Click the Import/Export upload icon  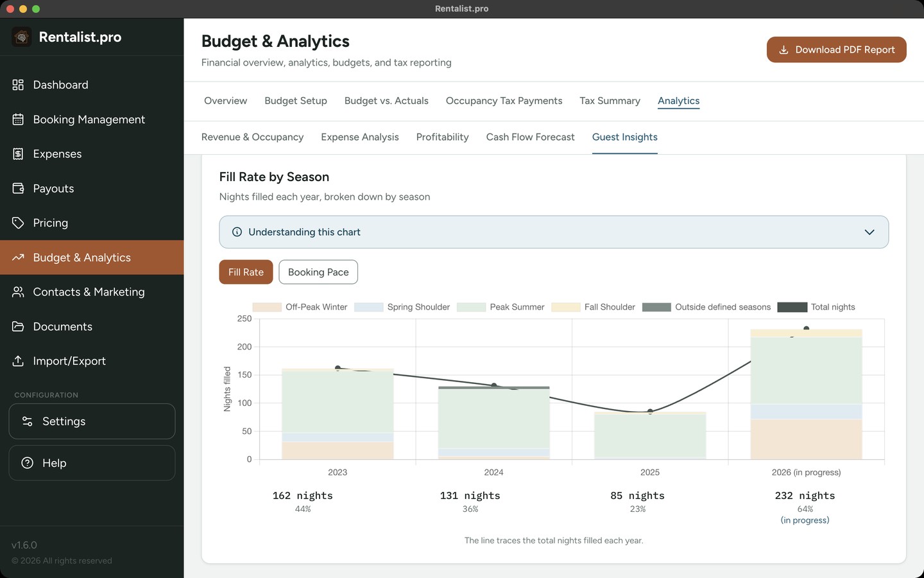(18, 361)
